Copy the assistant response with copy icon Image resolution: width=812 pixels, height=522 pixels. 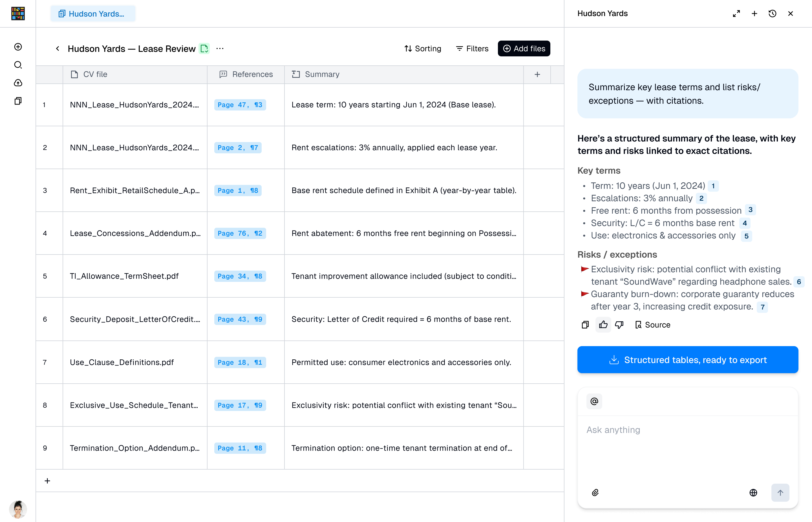click(585, 325)
